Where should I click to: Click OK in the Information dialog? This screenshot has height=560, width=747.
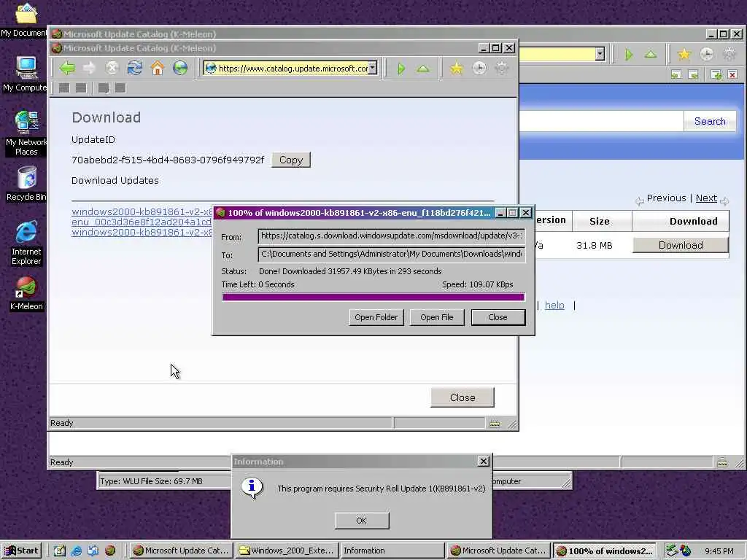coord(362,521)
